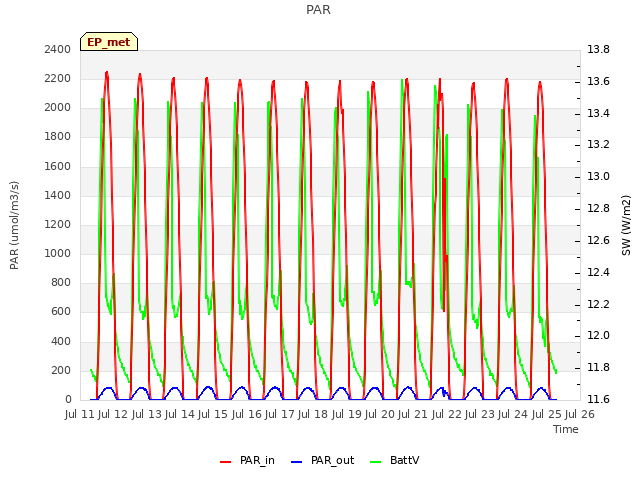Screen dimensions: 640x480
Task: Click the 1000 left axis tick label
Action: point(58,253)
